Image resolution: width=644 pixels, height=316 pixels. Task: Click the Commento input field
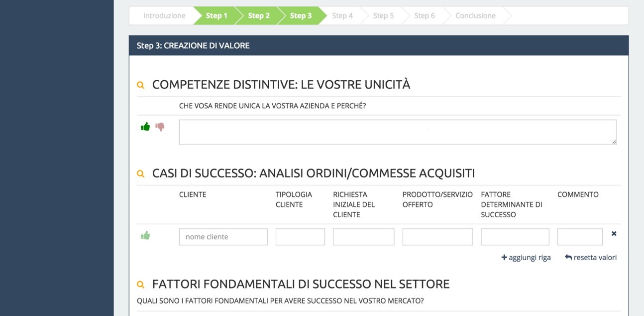[580, 237]
